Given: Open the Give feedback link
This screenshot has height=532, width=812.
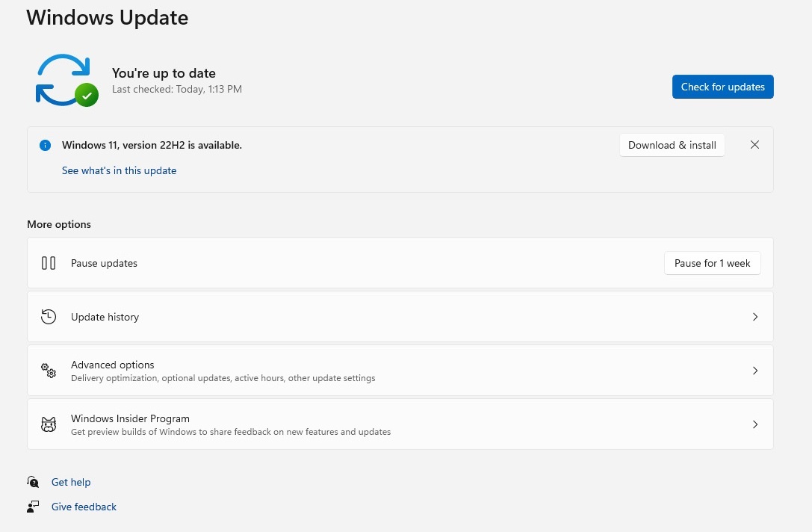Looking at the screenshot, I should pos(84,507).
